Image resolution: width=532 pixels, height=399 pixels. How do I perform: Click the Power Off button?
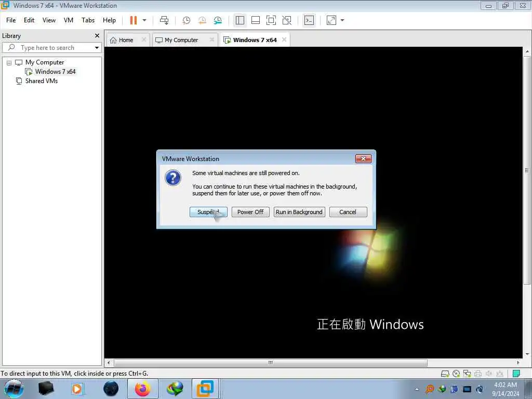(x=250, y=212)
